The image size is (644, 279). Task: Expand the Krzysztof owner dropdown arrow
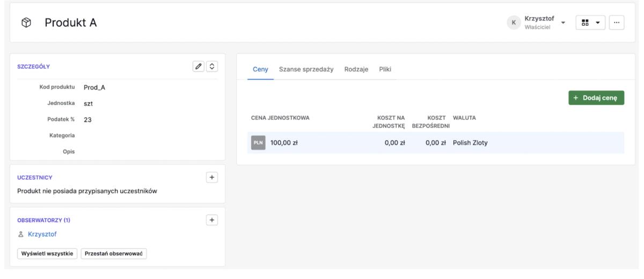pyautogui.click(x=563, y=23)
